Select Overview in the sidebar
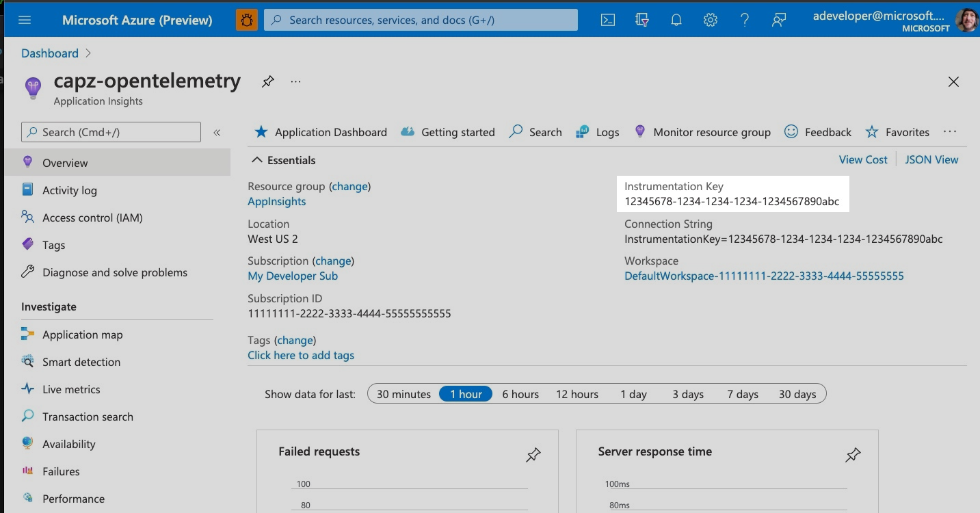The image size is (980, 513). click(117, 163)
